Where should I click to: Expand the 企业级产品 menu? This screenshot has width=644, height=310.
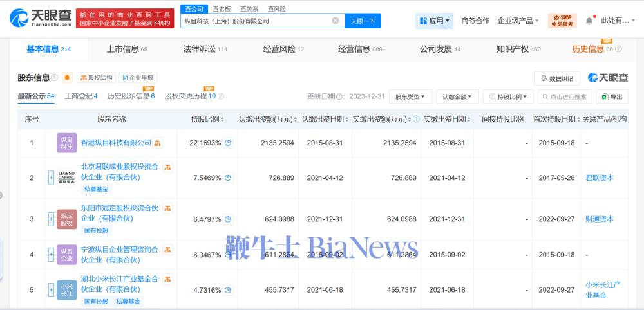point(518,21)
